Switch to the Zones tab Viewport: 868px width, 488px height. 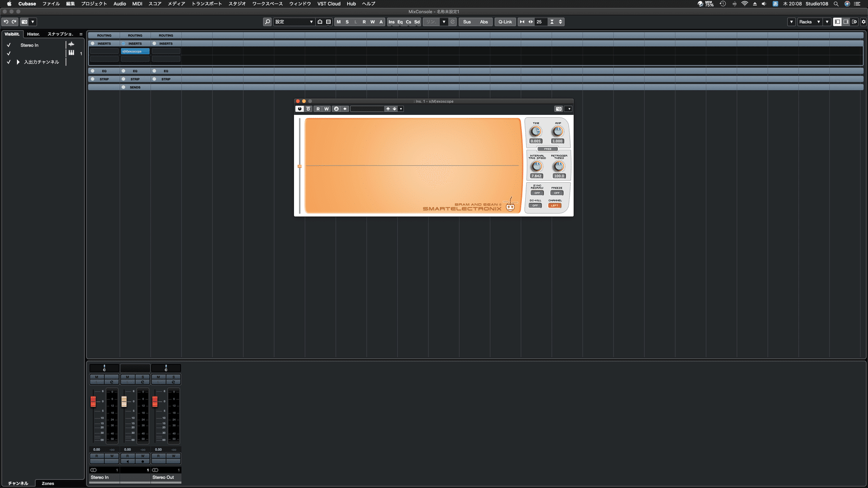pos(48,483)
